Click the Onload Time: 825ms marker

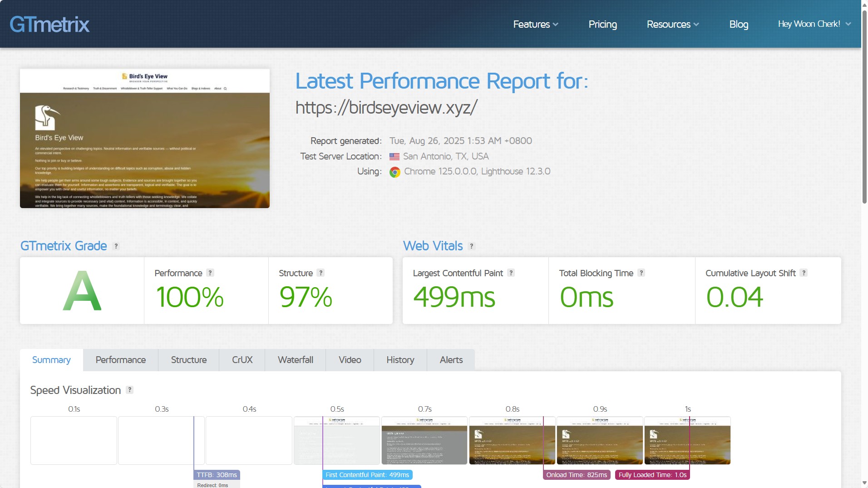tap(577, 475)
